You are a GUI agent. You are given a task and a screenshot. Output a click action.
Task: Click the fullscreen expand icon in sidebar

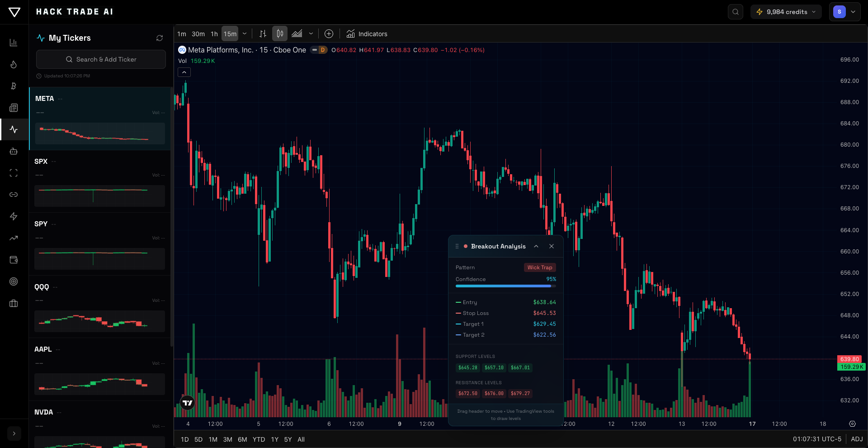(x=14, y=173)
